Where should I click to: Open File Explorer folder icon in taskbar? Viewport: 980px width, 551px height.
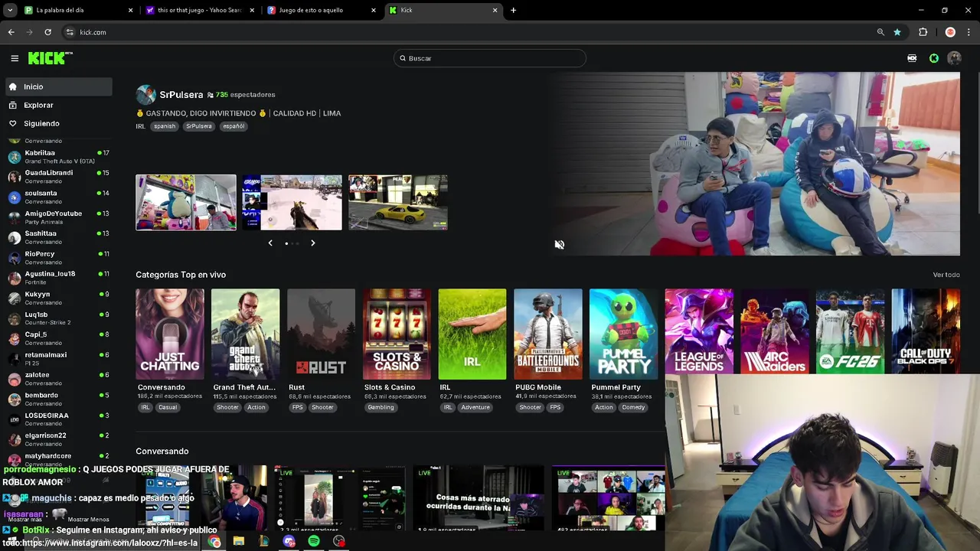(239, 541)
